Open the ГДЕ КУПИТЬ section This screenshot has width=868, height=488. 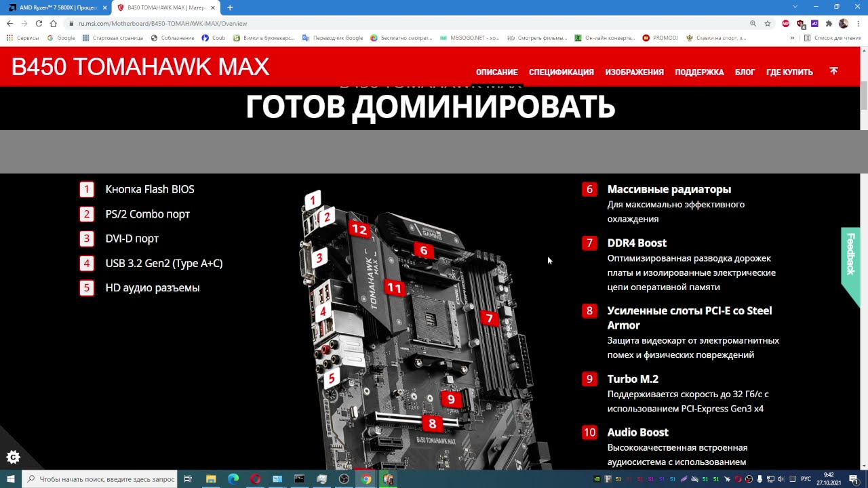[789, 72]
